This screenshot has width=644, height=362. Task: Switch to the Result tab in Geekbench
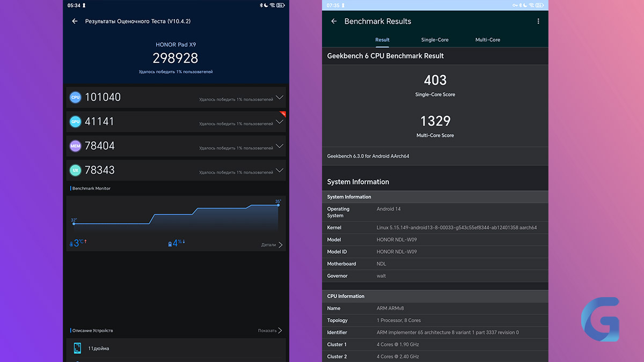click(383, 40)
